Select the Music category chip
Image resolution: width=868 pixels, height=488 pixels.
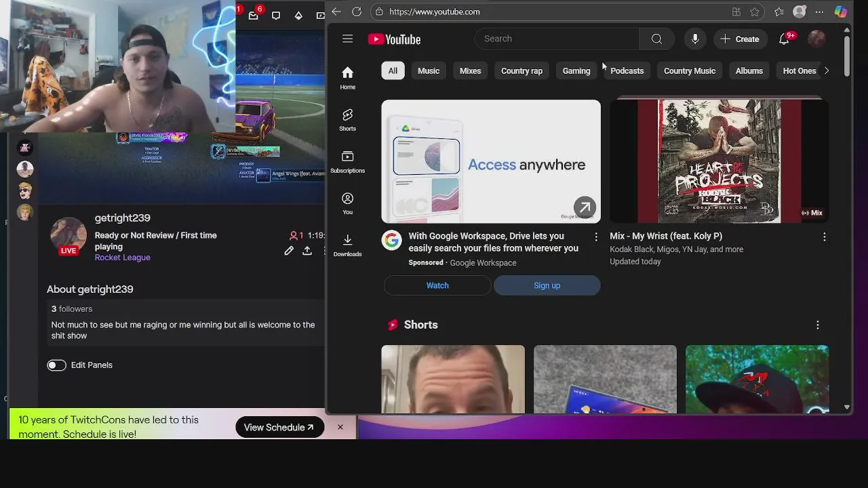coord(429,70)
